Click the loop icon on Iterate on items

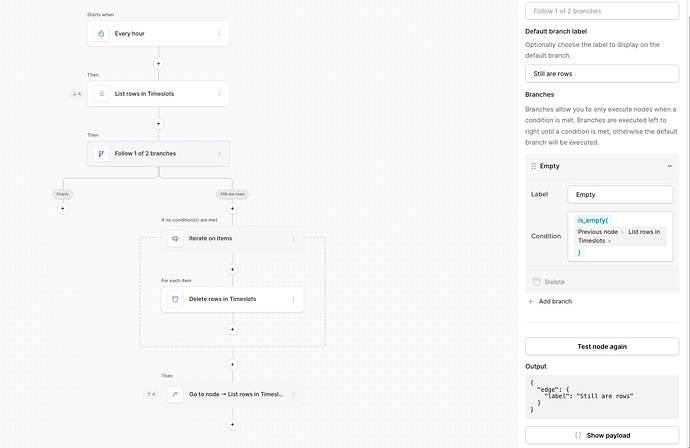coord(175,239)
